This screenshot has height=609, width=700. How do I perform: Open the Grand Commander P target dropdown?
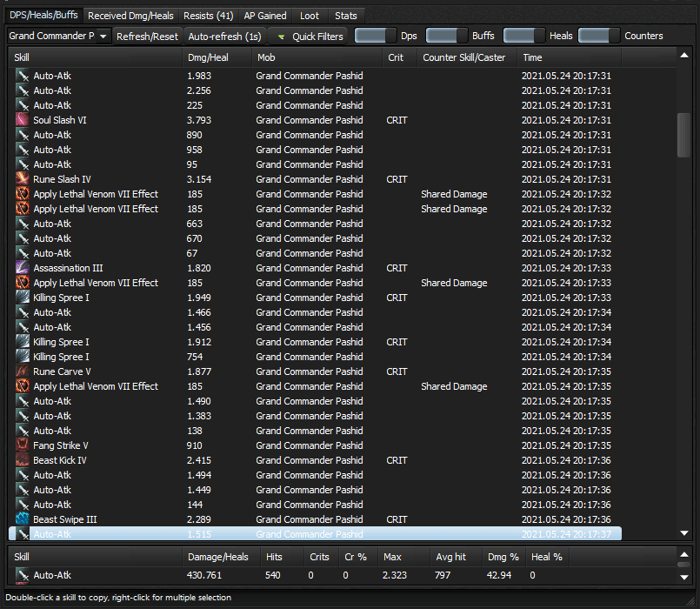(x=59, y=36)
